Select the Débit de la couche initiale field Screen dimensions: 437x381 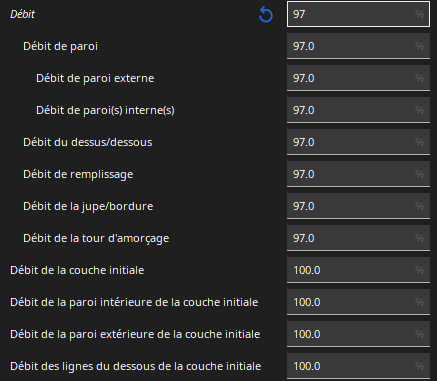click(x=358, y=270)
